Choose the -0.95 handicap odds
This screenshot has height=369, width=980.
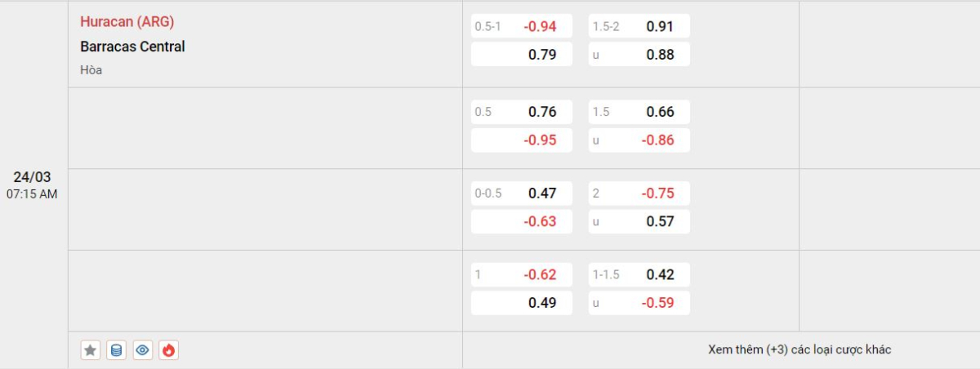tap(522, 140)
